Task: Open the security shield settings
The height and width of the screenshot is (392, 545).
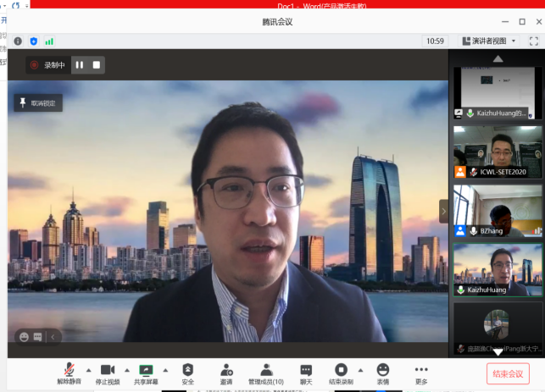Action: click(188, 370)
